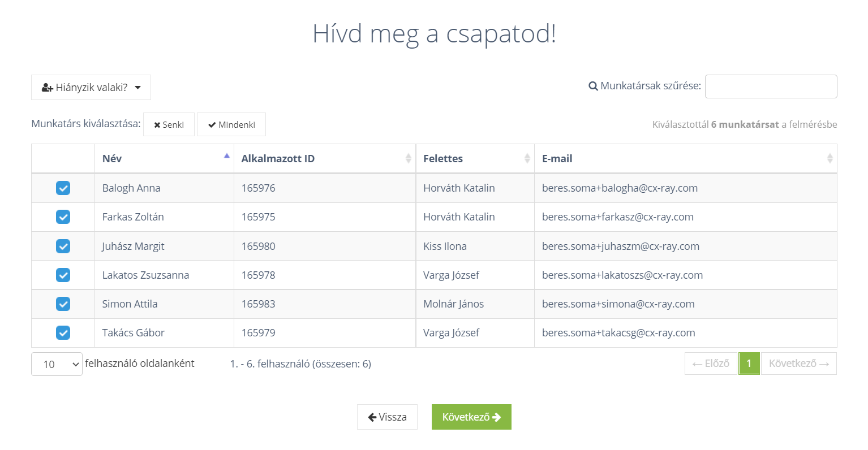Uncheck the checkbox for Balogh Anna
Image resolution: width=868 pixels, height=450 pixels.
[63, 188]
